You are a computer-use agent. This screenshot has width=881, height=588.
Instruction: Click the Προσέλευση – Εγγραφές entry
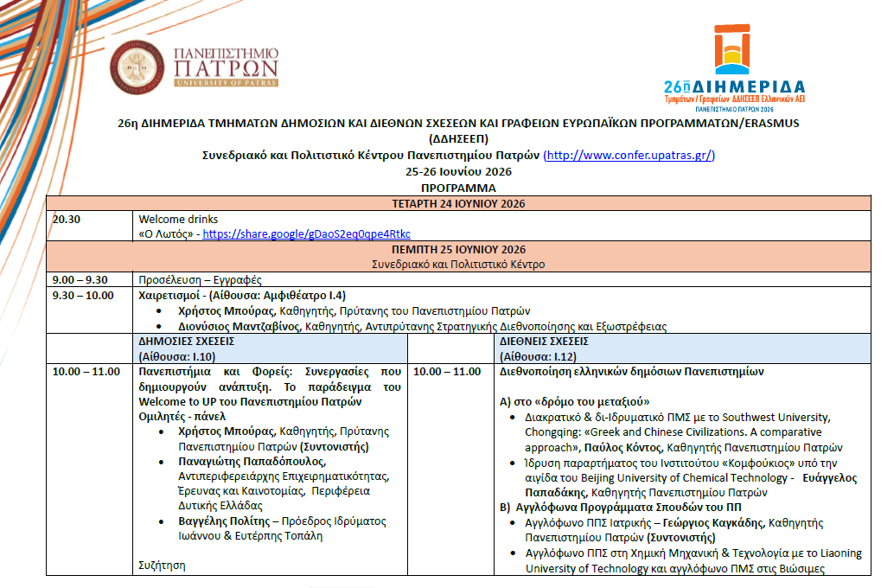click(x=200, y=280)
